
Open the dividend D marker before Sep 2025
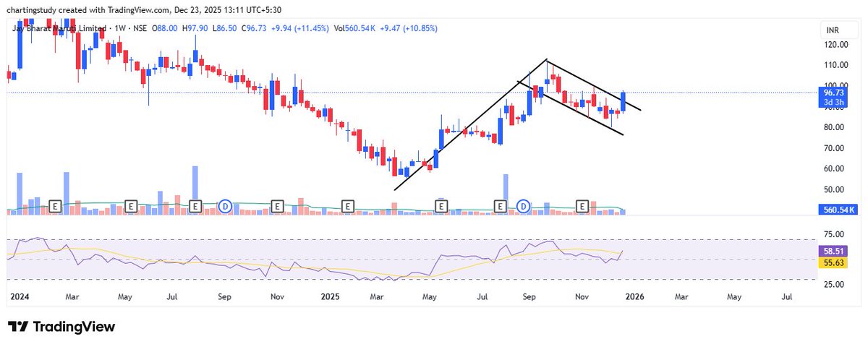[524, 206]
